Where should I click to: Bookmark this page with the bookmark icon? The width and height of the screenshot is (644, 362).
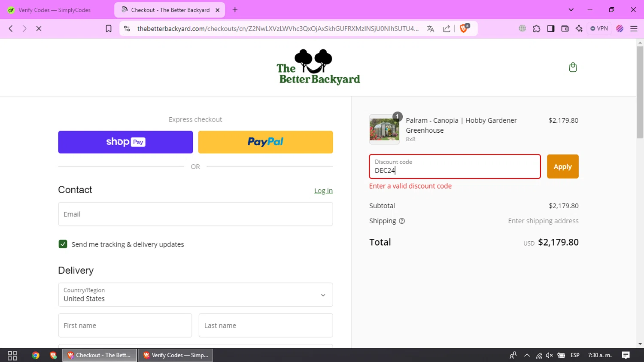tap(109, 29)
